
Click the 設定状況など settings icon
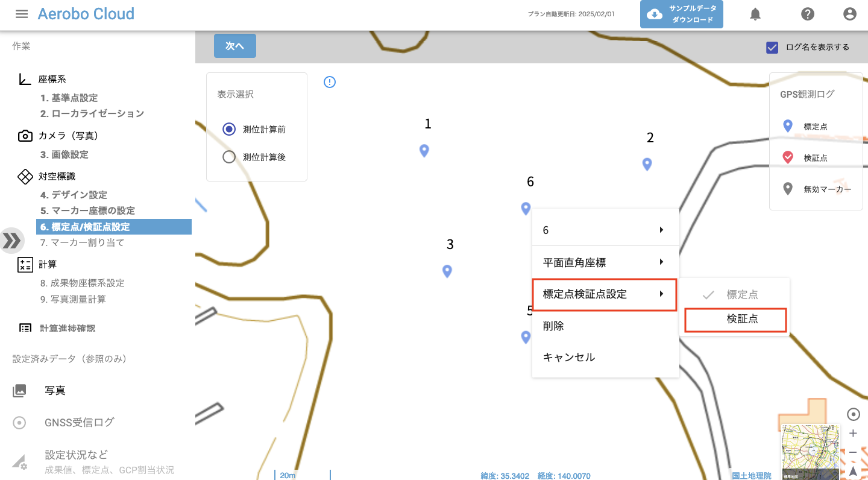tap(19, 461)
